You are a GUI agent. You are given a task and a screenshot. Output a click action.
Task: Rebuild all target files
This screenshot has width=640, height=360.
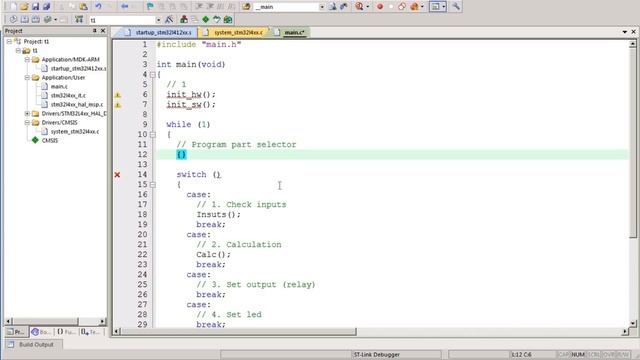point(36,20)
